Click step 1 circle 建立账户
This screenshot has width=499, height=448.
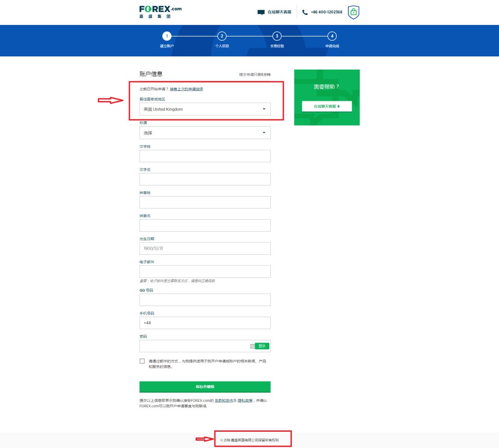coord(167,36)
